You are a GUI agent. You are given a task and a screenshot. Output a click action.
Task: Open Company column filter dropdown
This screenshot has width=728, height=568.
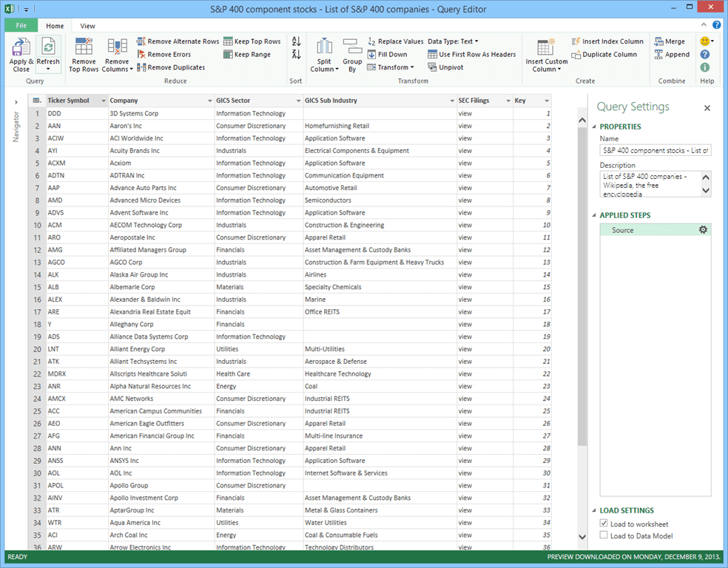[210, 101]
